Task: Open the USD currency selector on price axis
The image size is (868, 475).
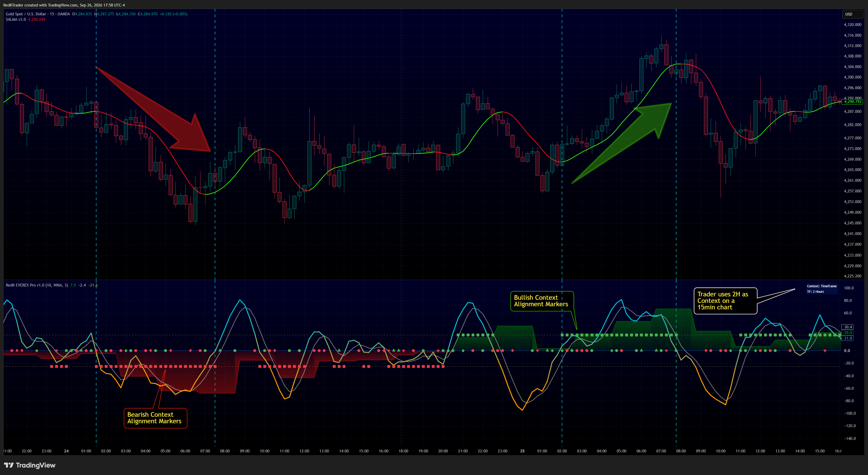Action: (852, 14)
